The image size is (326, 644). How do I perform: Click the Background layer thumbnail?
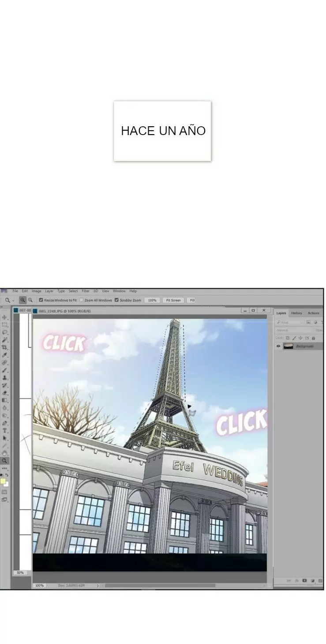pyautogui.click(x=289, y=346)
